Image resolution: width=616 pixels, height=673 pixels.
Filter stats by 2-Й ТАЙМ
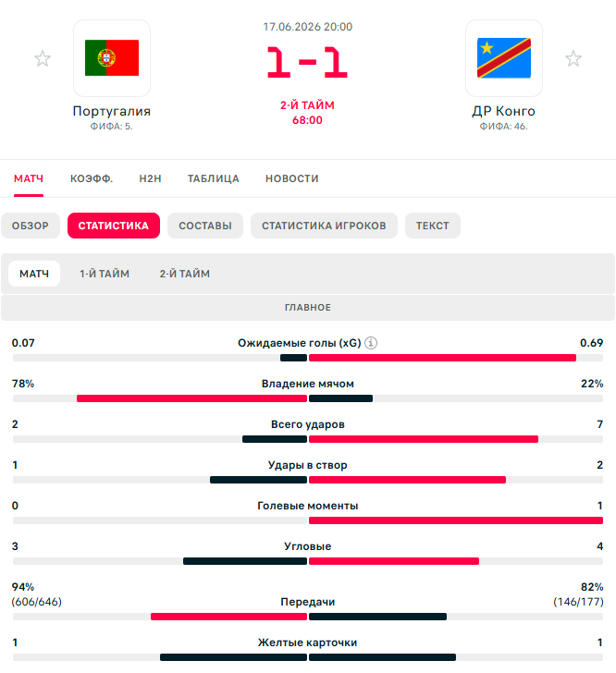185,274
